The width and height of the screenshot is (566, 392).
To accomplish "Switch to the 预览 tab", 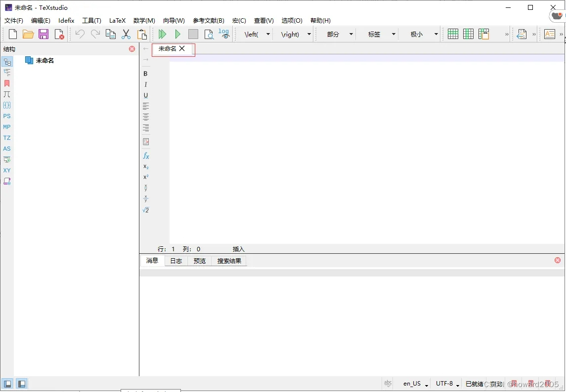I will [200, 261].
